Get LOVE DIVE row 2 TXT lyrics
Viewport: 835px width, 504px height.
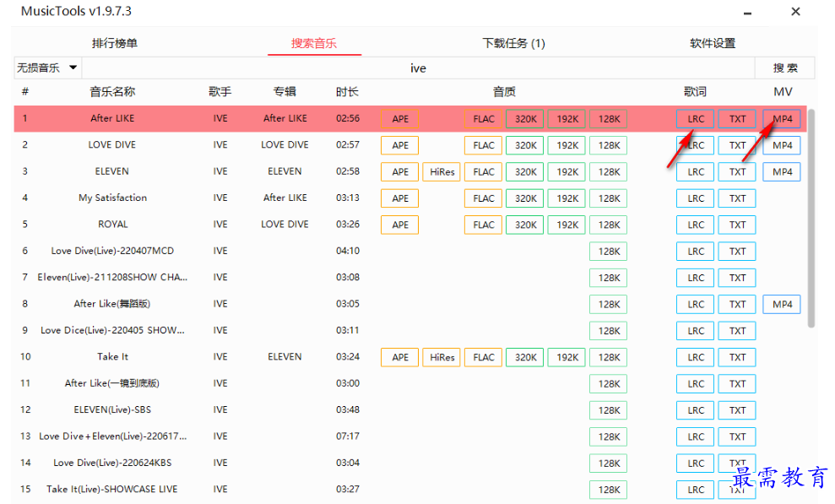[x=737, y=145]
